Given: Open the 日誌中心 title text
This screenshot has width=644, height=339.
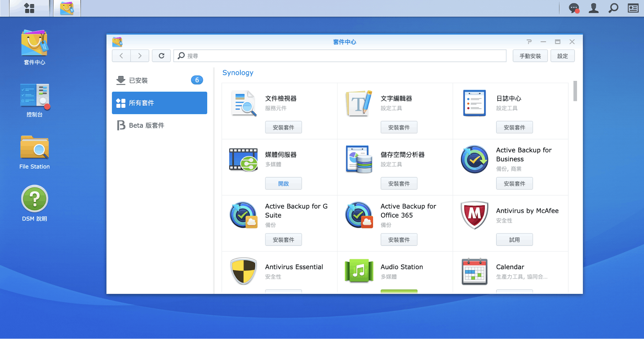Looking at the screenshot, I should (x=509, y=98).
